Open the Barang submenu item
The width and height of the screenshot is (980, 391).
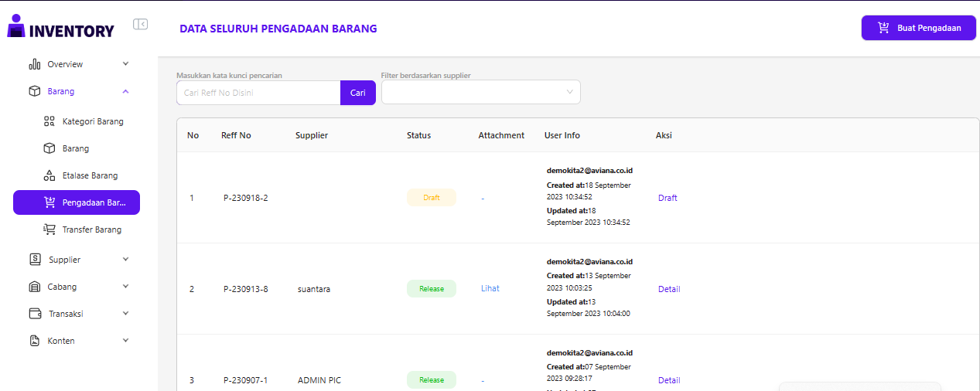click(x=75, y=148)
